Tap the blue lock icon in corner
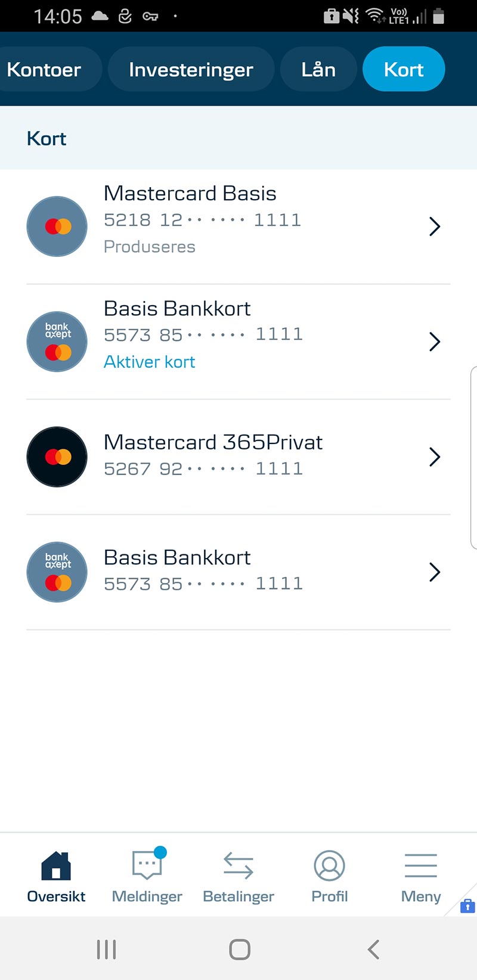Viewport: 477px width, 980px height. [467, 906]
